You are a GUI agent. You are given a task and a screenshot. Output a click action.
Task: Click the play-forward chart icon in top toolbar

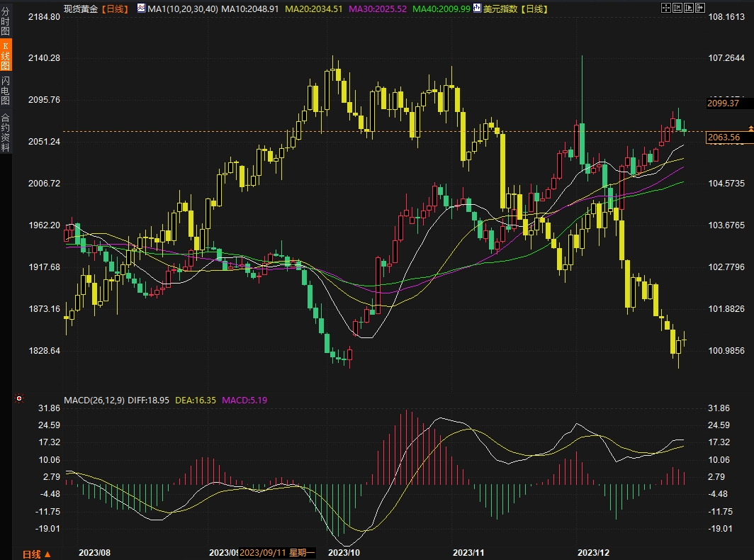pyautogui.click(x=688, y=8)
